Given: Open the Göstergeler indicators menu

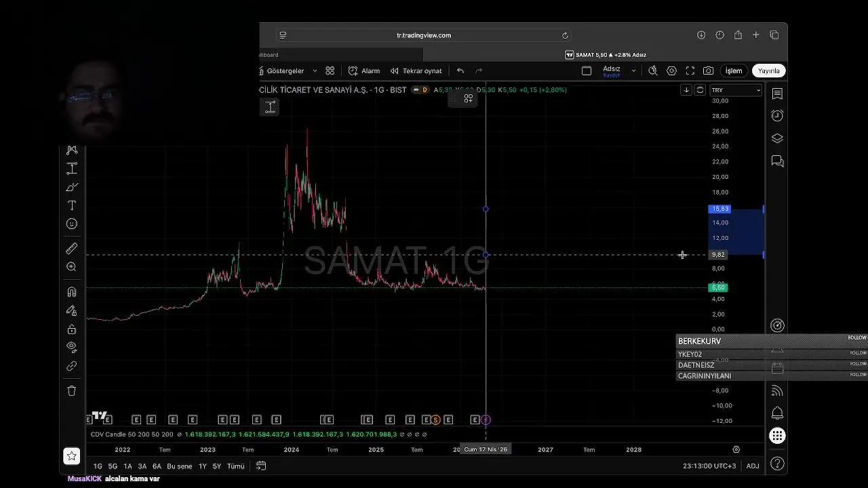Looking at the screenshot, I should point(282,70).
